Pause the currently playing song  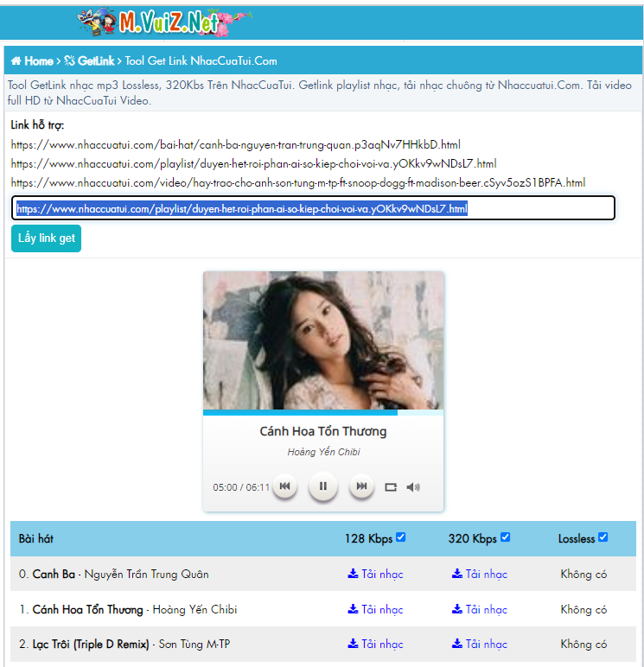pyautogui.click(x=323, y=486)
